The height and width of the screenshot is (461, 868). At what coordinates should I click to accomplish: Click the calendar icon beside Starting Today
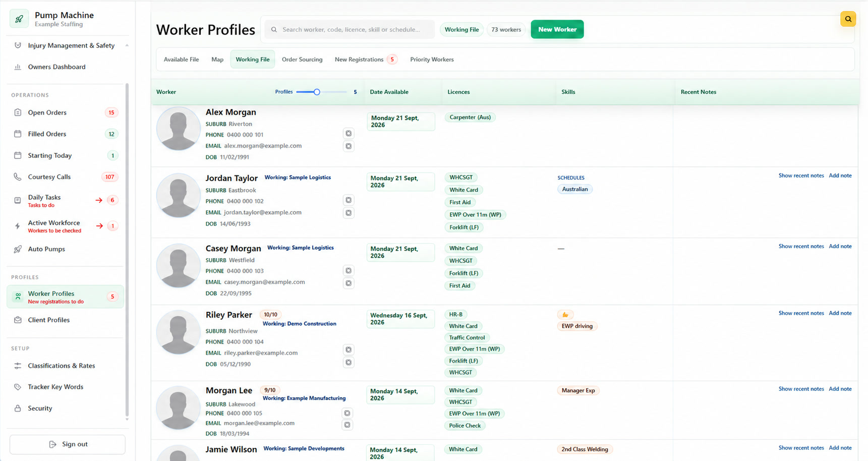pos(18,155)
